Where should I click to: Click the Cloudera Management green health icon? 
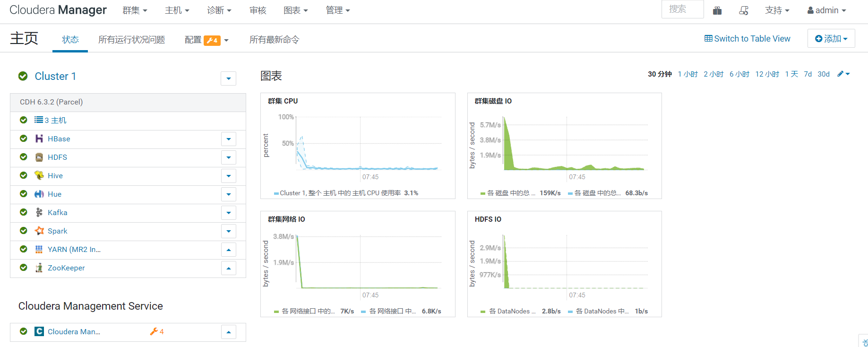24,331
